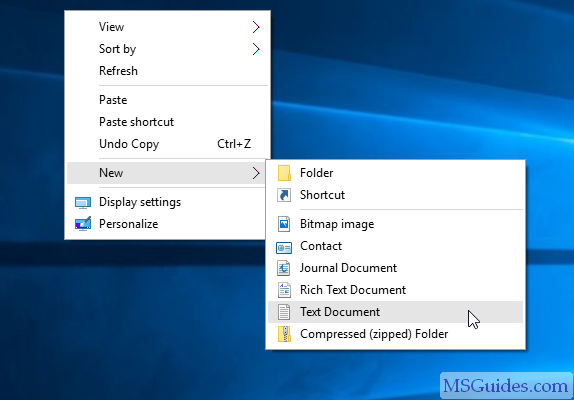Screen dimensions: 574x400
Task: Click the Text Document page icon
Action: click(x=284, y=312)
